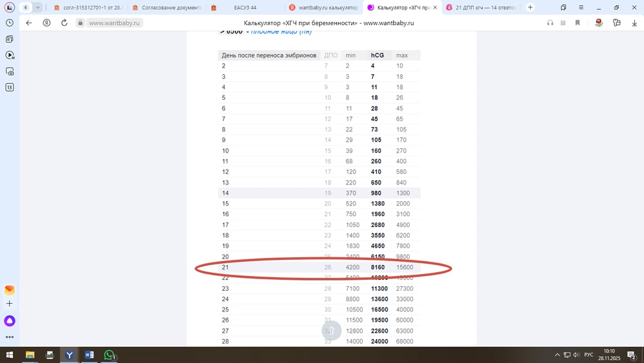Switch to the ЕАСУЗ 44 tab

coord(243,8)
